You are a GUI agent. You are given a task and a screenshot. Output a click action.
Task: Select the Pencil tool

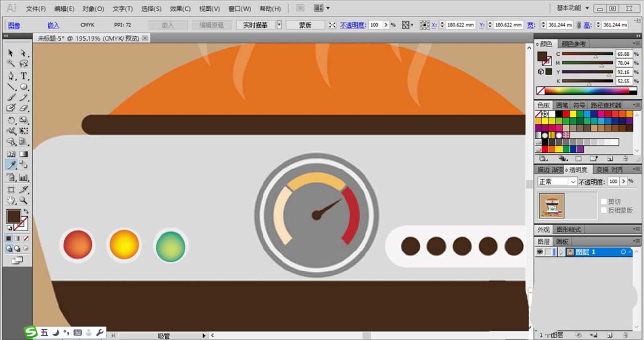pyautogui.click(x=24, y=98)
